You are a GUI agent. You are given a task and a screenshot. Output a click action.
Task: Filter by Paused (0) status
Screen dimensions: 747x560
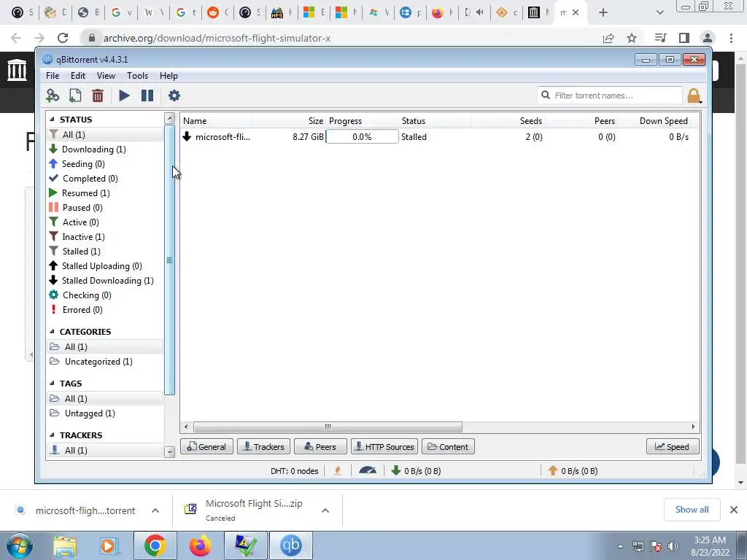(x=82, y=208)
